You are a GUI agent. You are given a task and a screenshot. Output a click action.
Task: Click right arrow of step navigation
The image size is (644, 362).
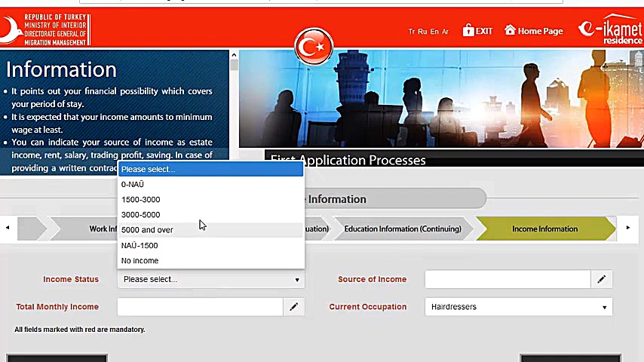pyautogui.click(x=627, y=228)
